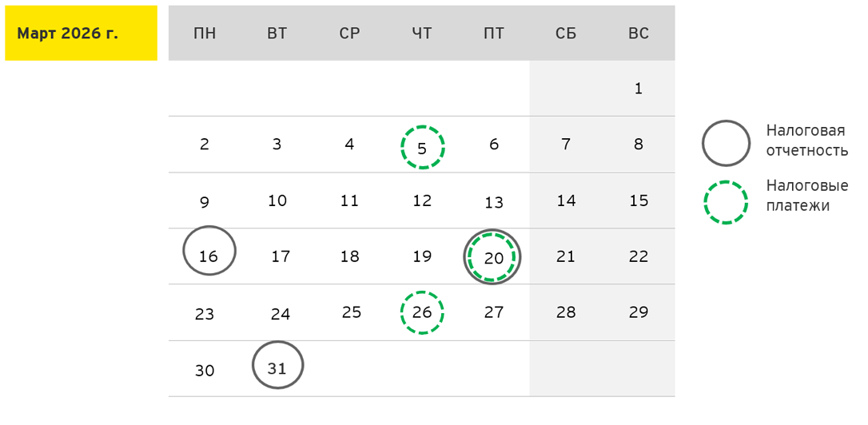The height and width of the screenshot is (425, 868).
Task: Select date March 13
Action: pos(494,202)
